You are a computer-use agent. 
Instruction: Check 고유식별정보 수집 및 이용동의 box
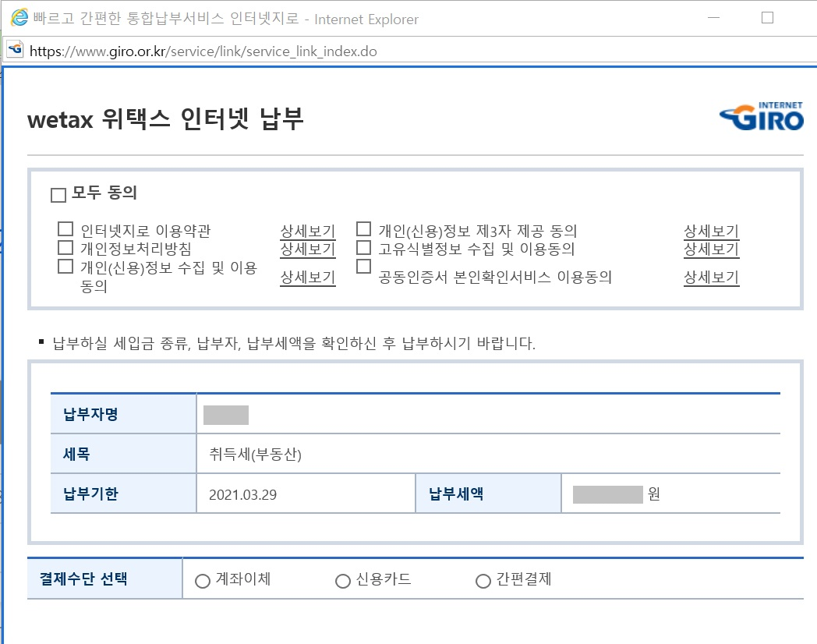[x=363, y=247]
